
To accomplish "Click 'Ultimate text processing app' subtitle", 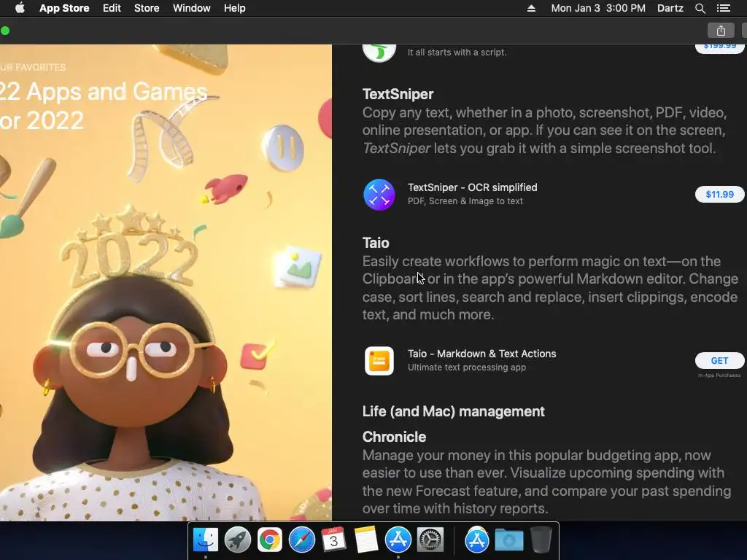I will coord(467,367).
